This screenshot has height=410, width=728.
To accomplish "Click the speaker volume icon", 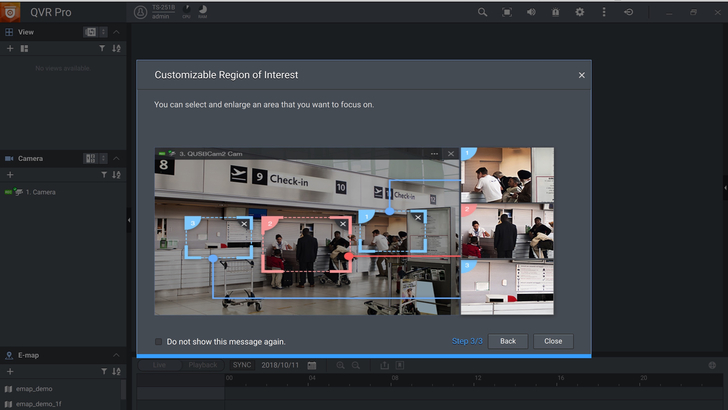I will coord(531,12).
